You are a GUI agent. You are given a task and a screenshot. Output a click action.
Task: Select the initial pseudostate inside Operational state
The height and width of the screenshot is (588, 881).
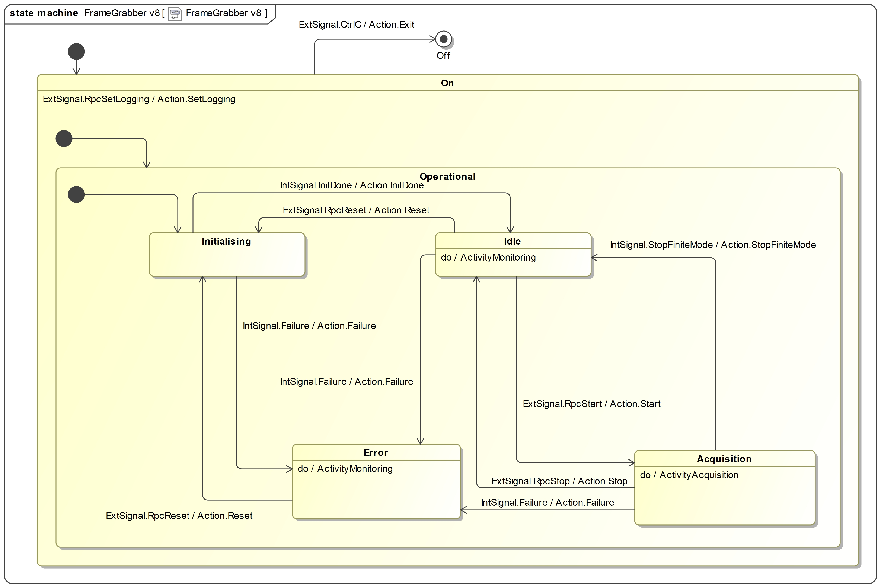(76, 195)
